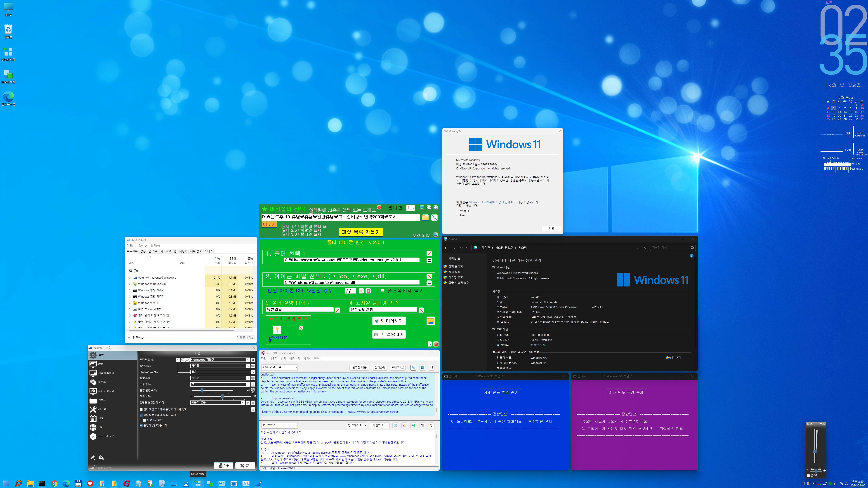Screen dimensions: 868x488
Task: Switch to 성능 tab in Task Manager
Action: click(x=143, y=251)
